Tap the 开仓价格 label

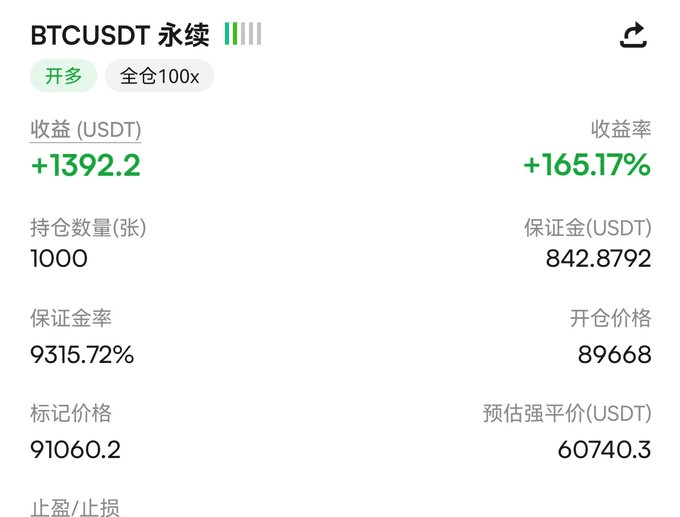[x=610, y=319]
